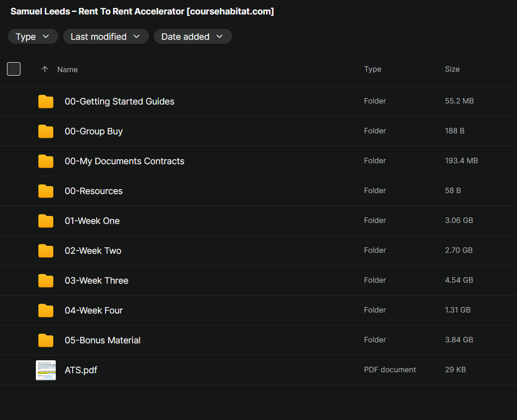
Task: Open the Date added filter dropdown
Action: 192,36
